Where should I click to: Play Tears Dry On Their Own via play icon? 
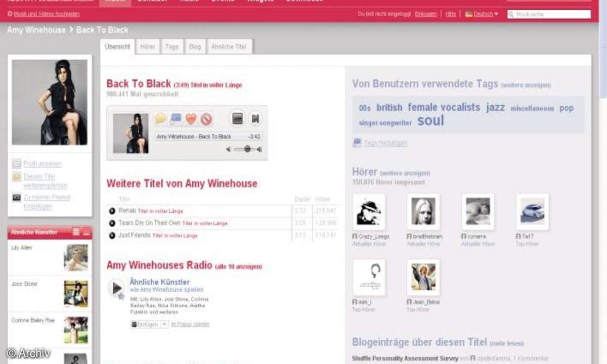pyautogui.click(x=112, y=223)
